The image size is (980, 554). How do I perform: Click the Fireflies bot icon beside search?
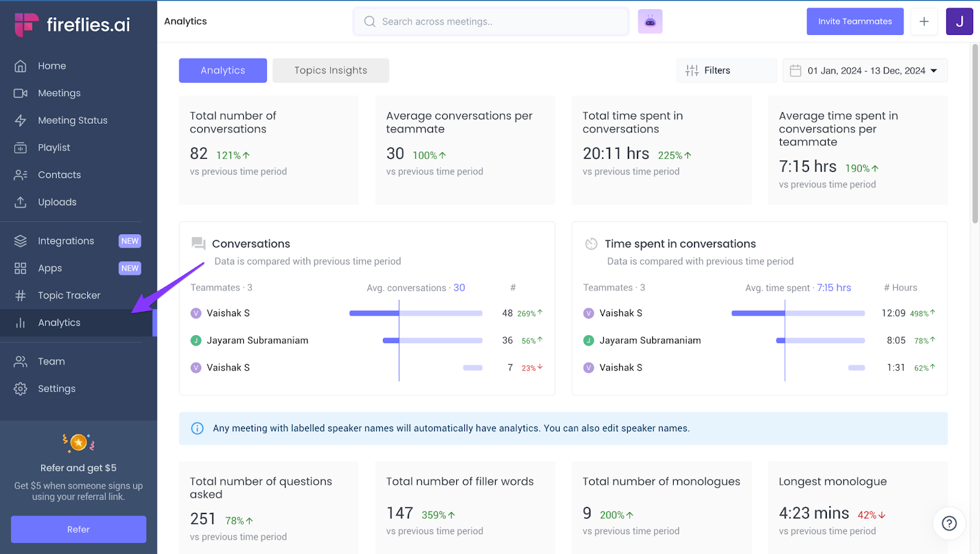[x=650, y=21]
